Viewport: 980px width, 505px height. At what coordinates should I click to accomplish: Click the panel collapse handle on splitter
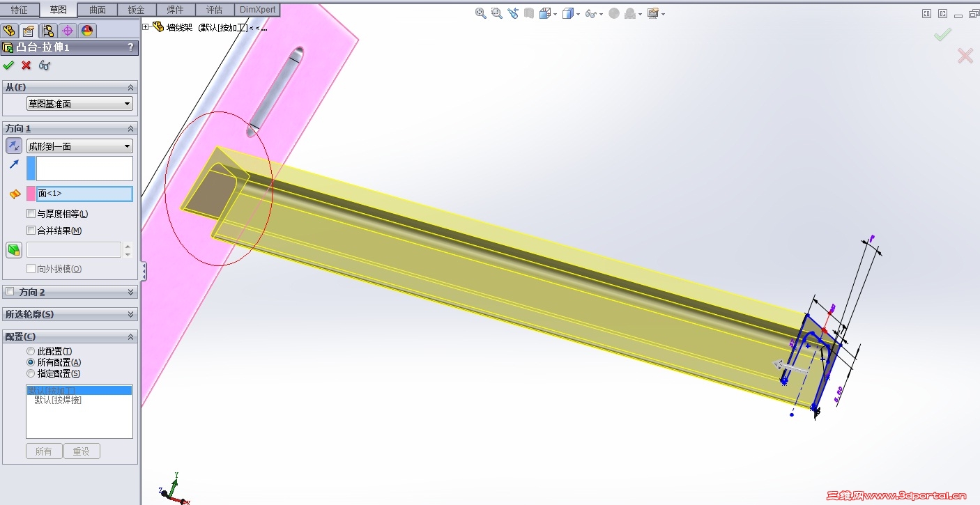(x=143, y=271)
